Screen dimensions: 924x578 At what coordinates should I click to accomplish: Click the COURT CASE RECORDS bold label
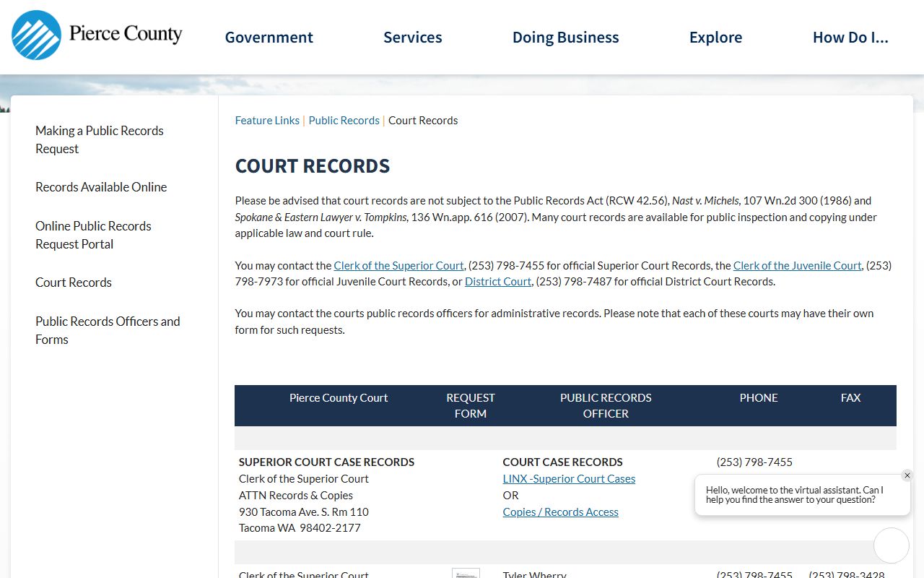(x=563, y=462)
